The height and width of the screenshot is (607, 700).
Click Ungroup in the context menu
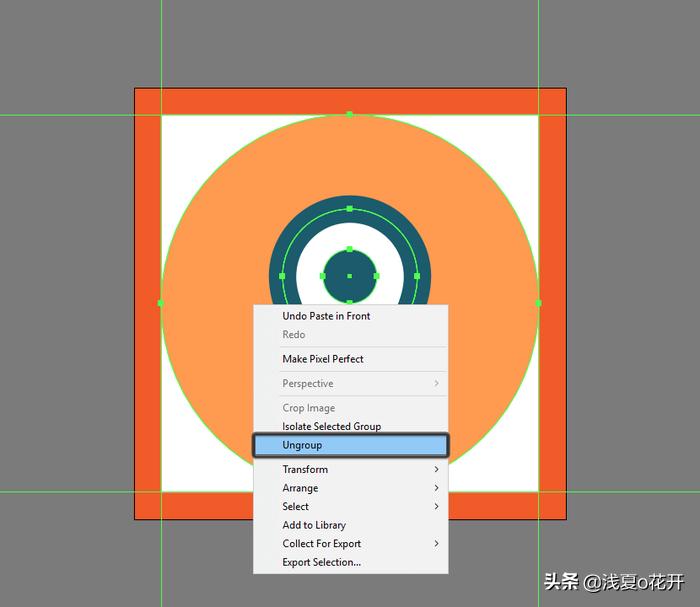click(302, 445)
